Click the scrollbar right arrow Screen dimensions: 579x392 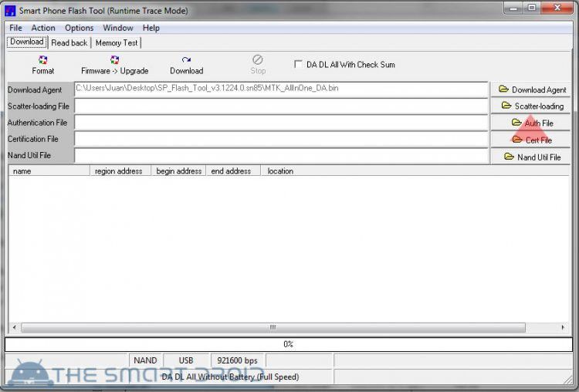[563, 327]
